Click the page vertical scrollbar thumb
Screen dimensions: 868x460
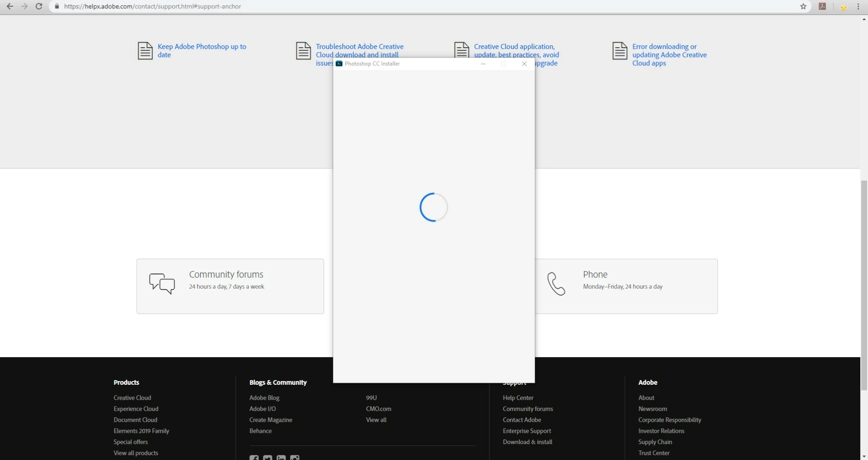click(864, 285)
